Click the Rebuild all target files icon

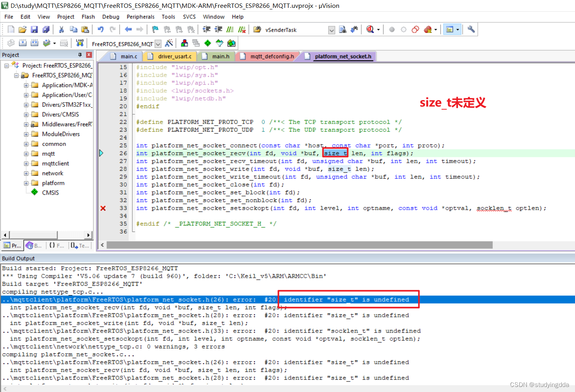34,43
